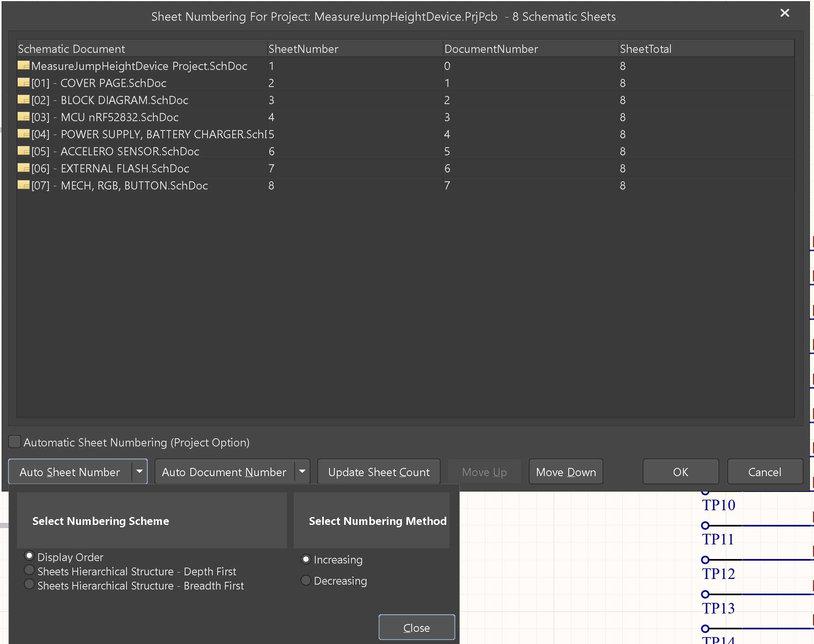Click the COVER PAGE.SchDoc document icon
The width and height of the screenshot is (814, 644).
pyautogui.click(x=24, y=83)
